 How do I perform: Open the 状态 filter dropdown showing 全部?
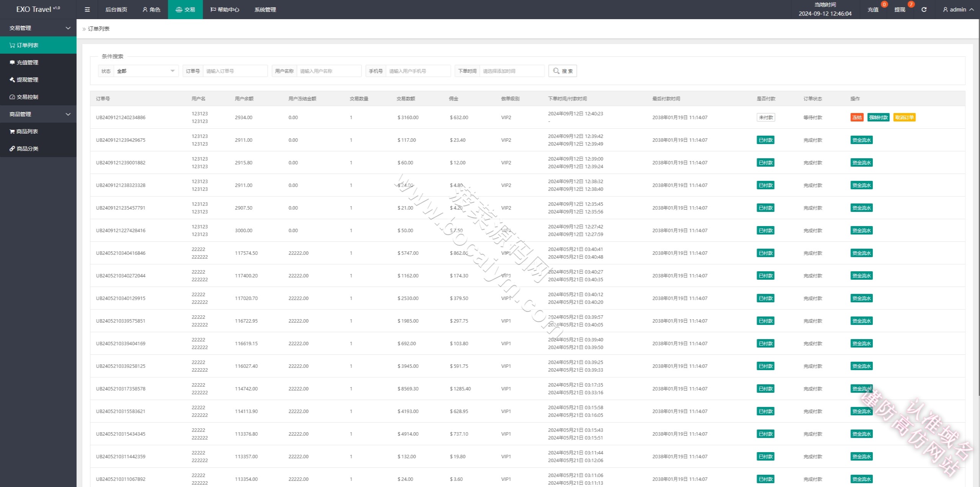pos(146,71)
